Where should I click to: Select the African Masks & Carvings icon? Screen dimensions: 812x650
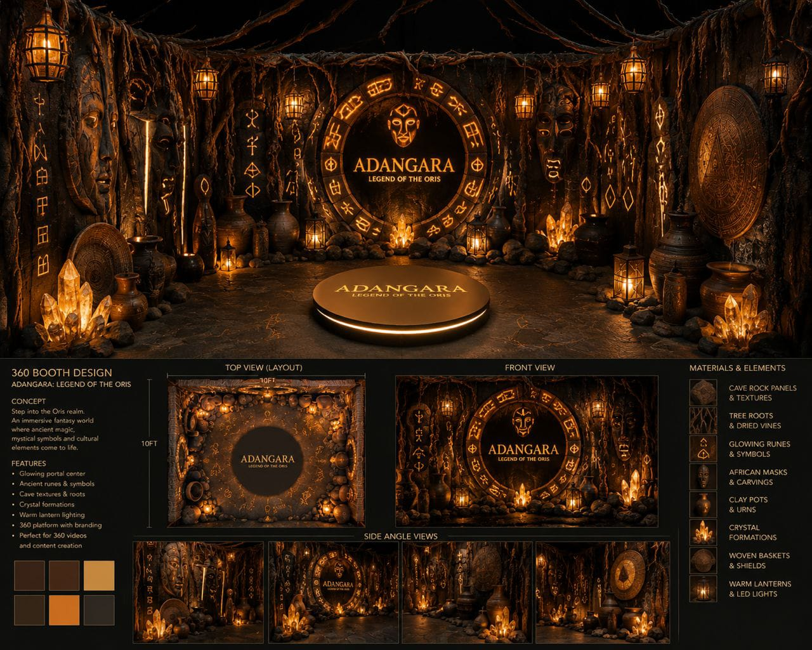(703, 477)
